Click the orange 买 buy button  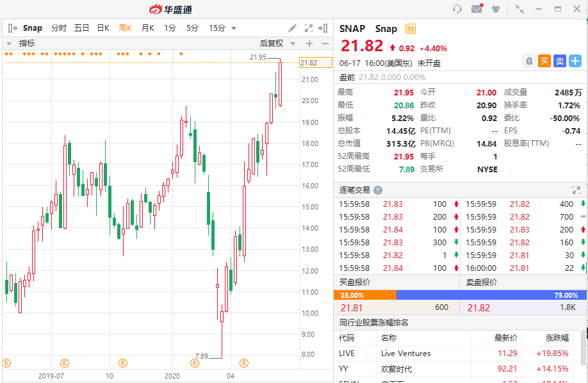544,61
